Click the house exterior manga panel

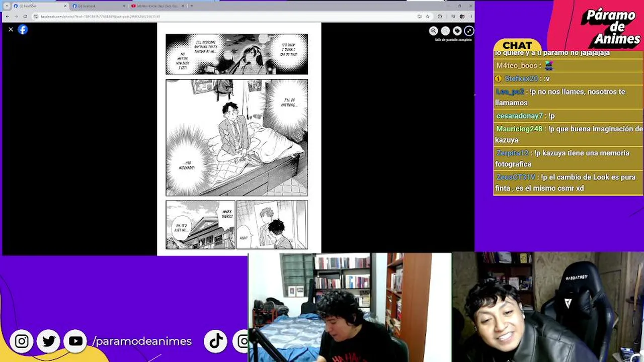point(200,225)
